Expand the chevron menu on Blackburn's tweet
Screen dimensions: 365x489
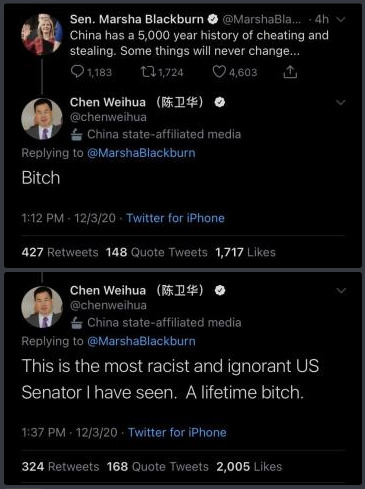341,19
